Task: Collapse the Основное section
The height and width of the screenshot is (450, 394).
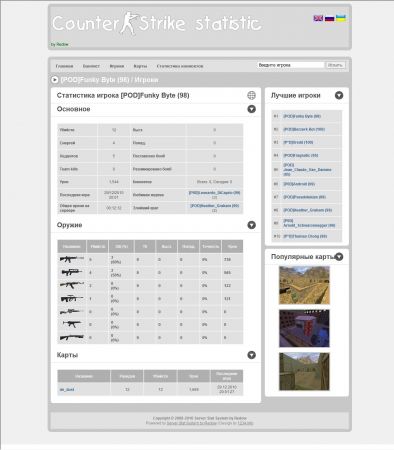Action: pos(251,109)
